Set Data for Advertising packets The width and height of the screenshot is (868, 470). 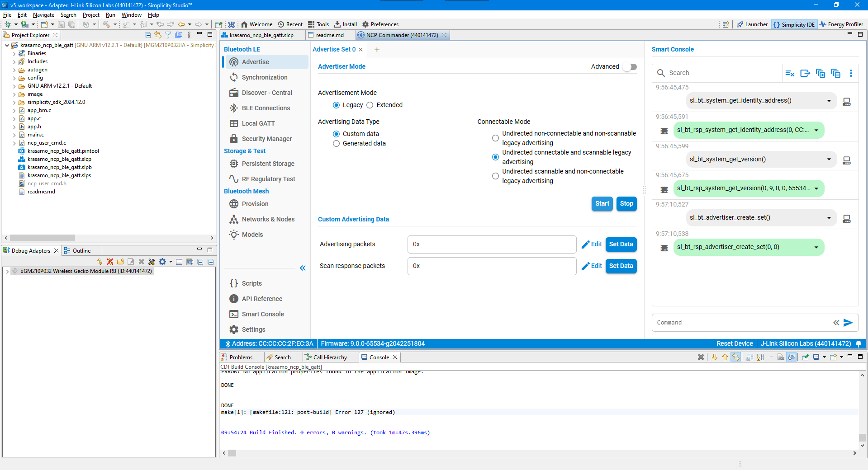pos(621,244)
